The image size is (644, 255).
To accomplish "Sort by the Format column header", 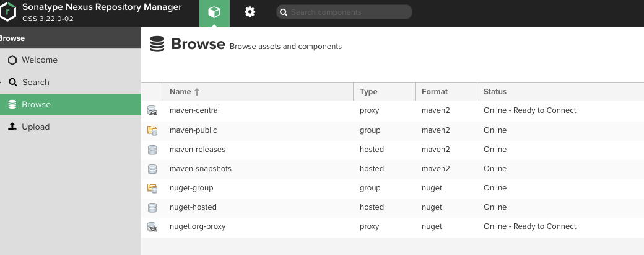I will pyautogui.click(x=446, y=92).
